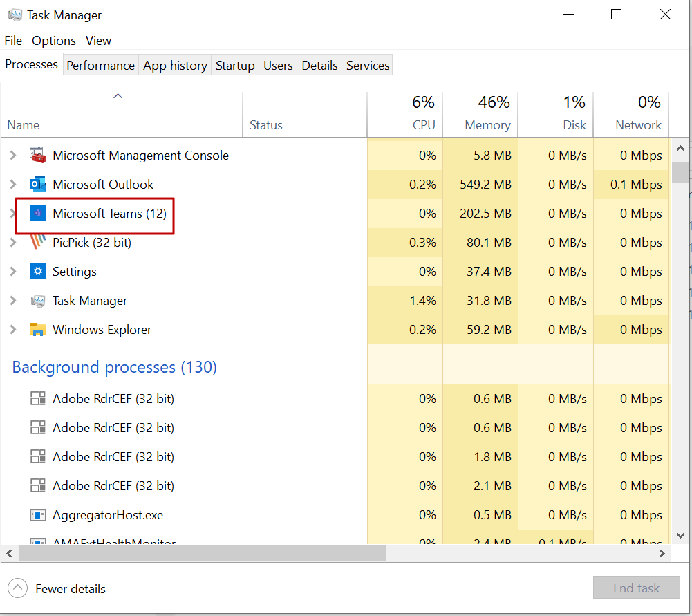
Task: Click the 202.5 MB memory value
Action: click(x=485, y=213)
